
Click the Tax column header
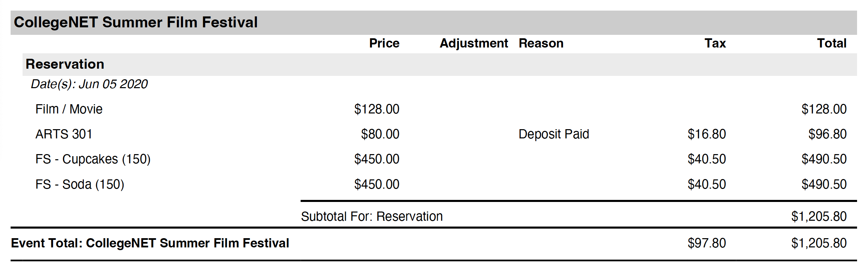715,43
